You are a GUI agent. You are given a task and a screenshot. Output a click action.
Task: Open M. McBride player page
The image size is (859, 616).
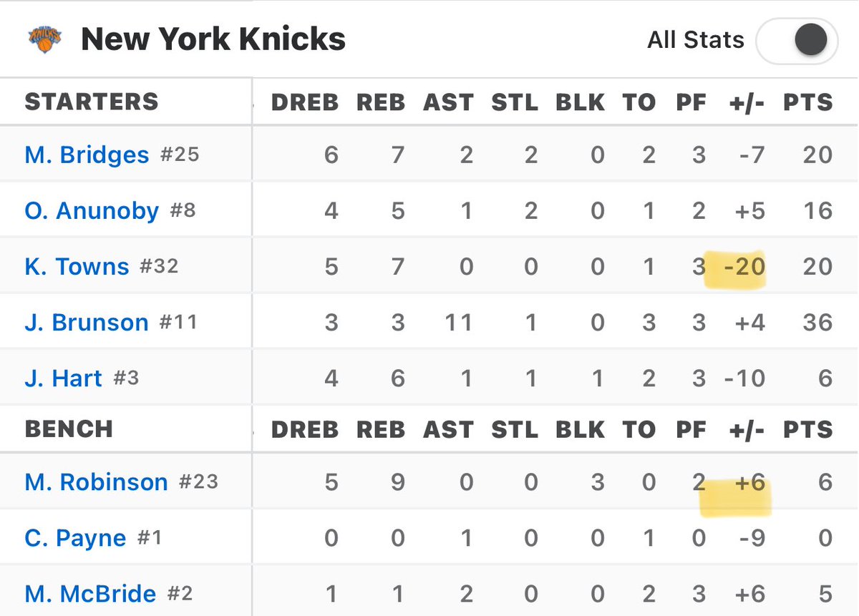pyautogui.click(x=90, y=593)
